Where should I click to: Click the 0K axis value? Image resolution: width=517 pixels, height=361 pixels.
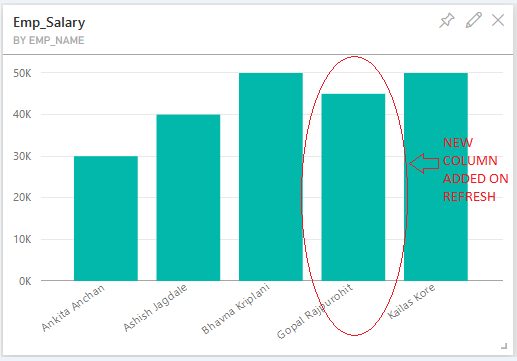point(25,281)
